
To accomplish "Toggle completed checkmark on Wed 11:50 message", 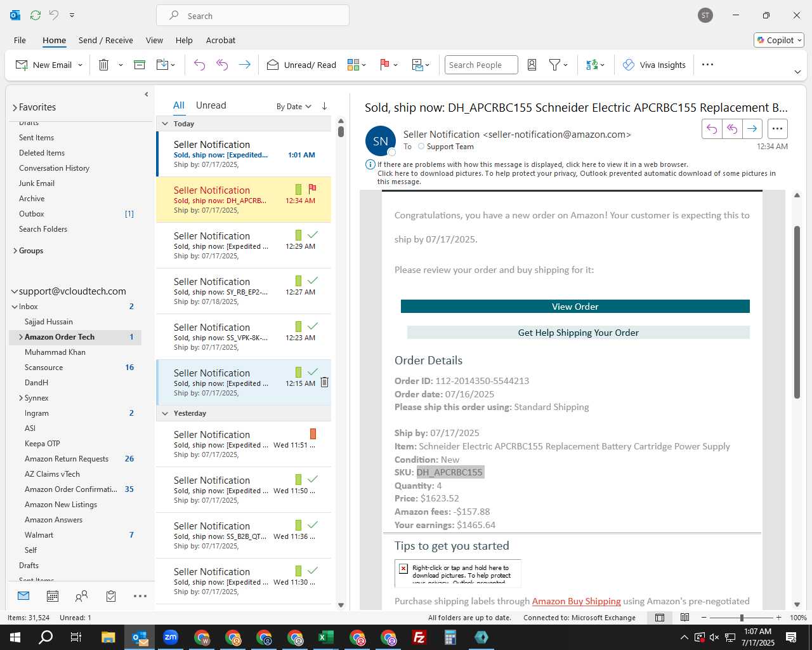I will (x=312, y=479).
